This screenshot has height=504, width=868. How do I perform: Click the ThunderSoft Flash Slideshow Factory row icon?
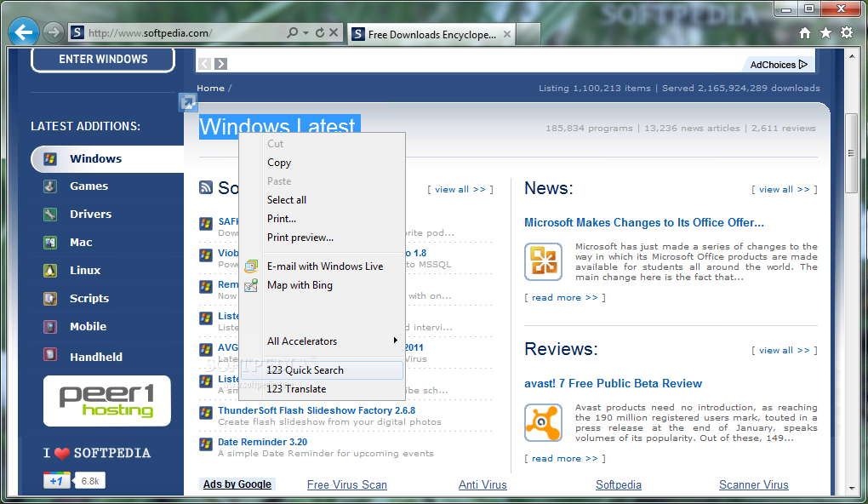[206, 413]
